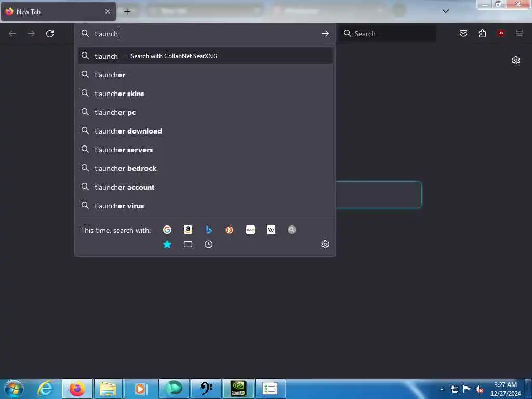The width and height of the screenshot is (532, 399).
Task: Select suggestion 'tlauncher pc'
Action: [205, 112]
